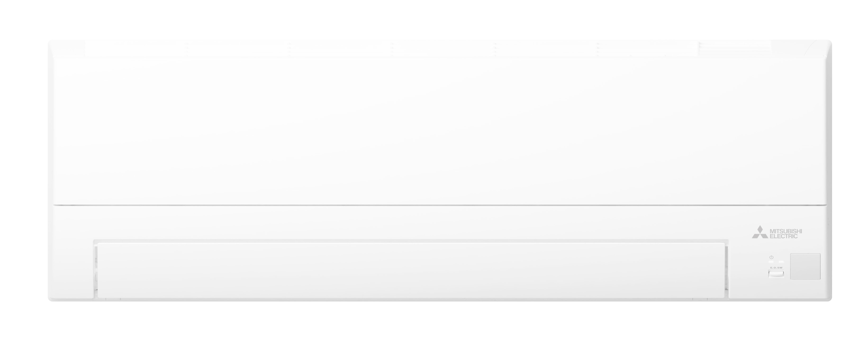Click the small tab under the vane's left end
The height and width of the screenshot is (354, 868).
coord(113,299)
